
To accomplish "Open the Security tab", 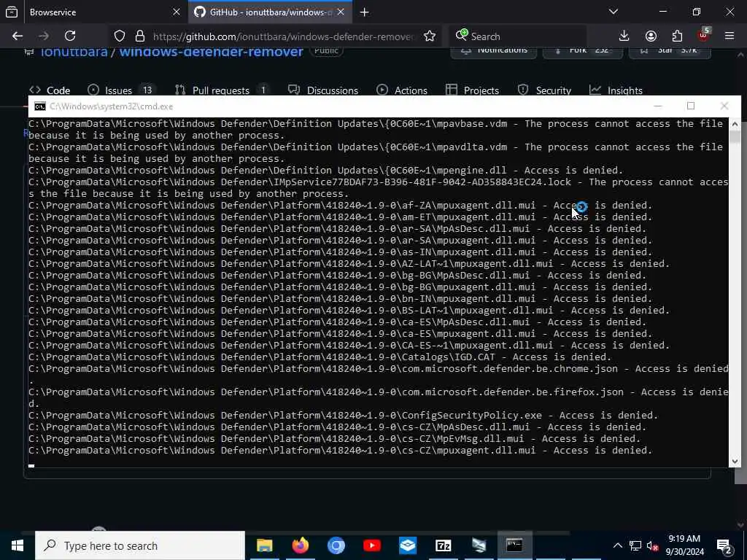I will [x=544, y=90].
